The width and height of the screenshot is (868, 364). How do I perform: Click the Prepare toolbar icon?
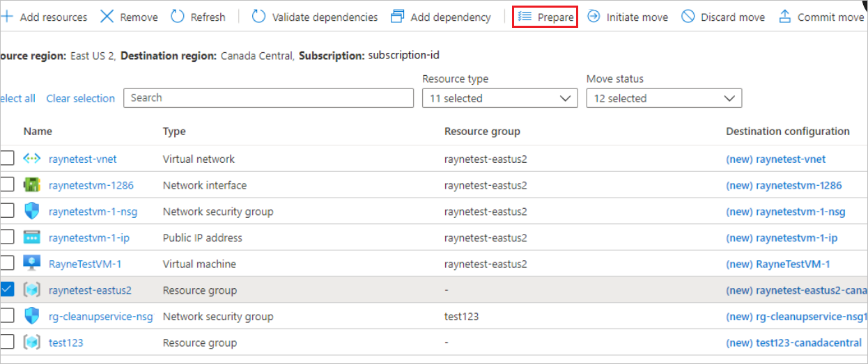pyautogui.click(x=525, y=17)
